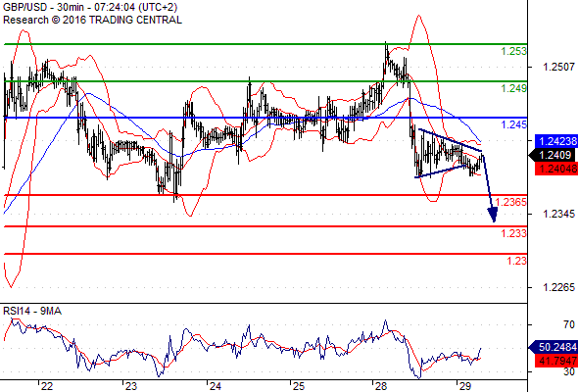Click date marker 24 on time axis
This screenshot has width=578, height=392.
[x=215, y=386]
